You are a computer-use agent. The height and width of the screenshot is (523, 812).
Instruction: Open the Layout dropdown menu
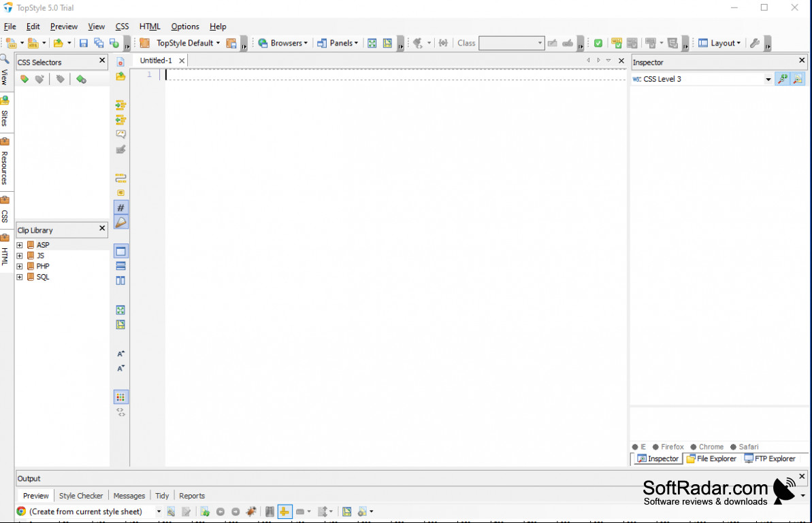(719, 43)
